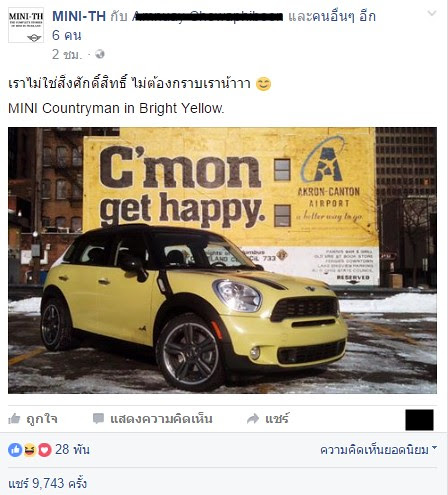Click the globe public privacy icon

(100, 54)
